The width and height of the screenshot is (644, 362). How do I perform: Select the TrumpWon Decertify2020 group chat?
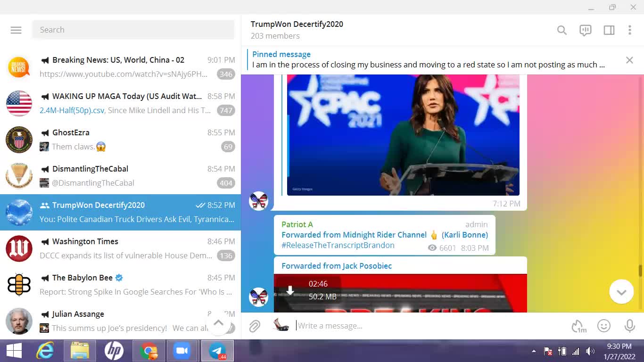[120, 212]
